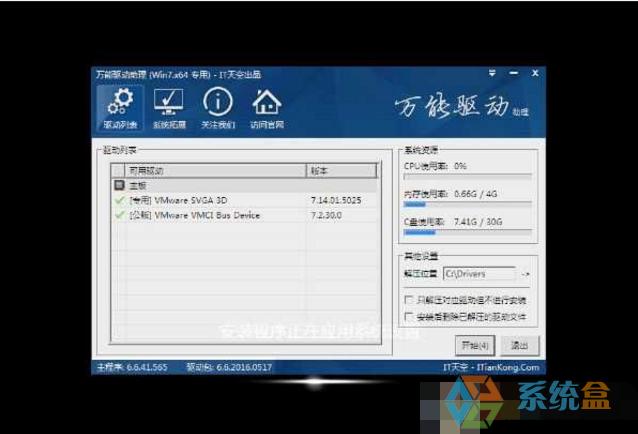The image size is (638, 434).
Task: Visit official site via house icon
Action: 266,109
